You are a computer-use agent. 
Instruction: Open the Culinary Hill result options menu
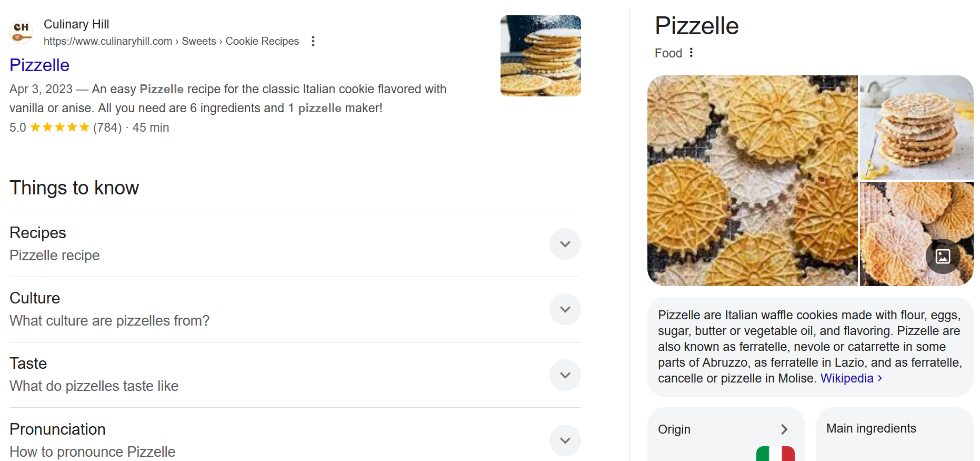click(313, 41)
